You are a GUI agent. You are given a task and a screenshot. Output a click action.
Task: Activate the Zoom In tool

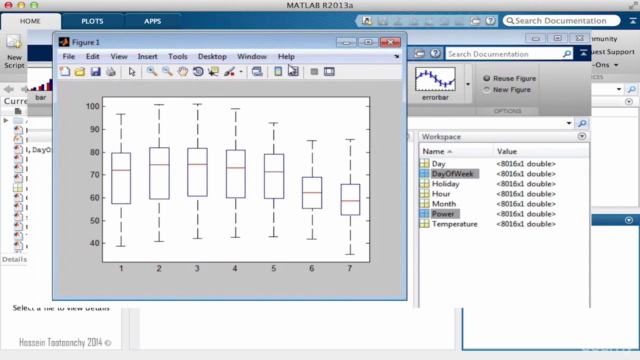click(x=152, y=72)
